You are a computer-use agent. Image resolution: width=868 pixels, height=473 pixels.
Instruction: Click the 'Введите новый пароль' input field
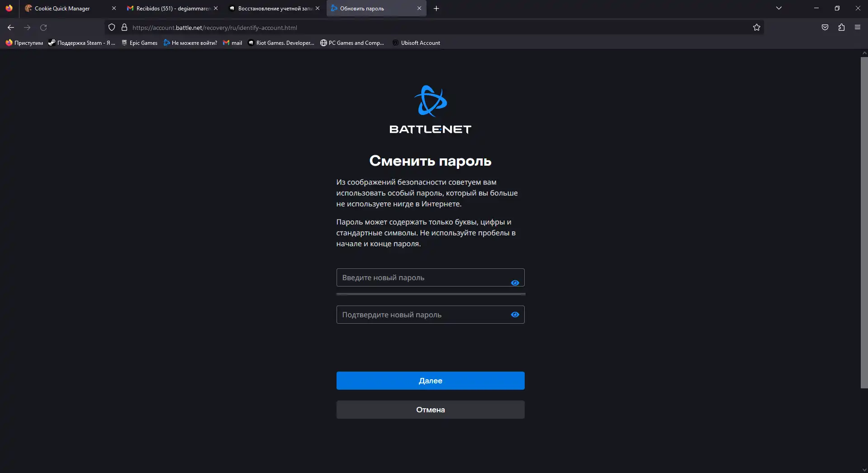[x=430, y=277]
